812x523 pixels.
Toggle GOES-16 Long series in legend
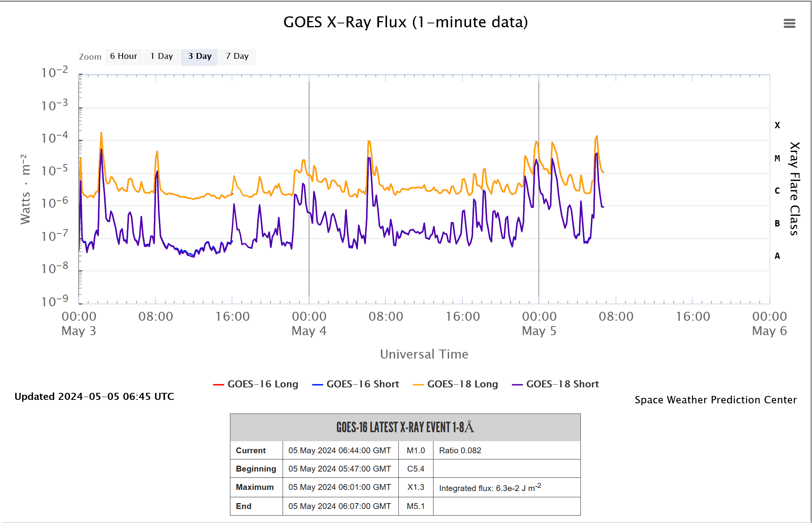point(262,384)
